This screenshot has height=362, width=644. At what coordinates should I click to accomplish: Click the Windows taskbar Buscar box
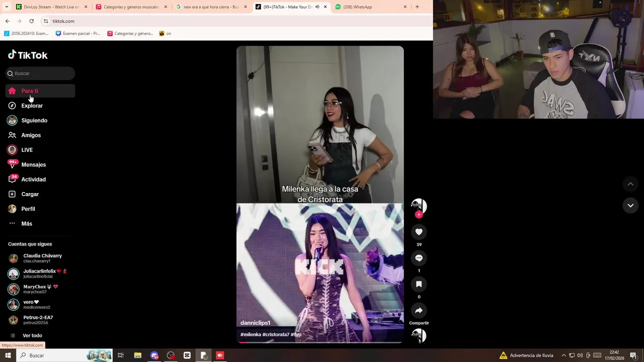[64, 355]
